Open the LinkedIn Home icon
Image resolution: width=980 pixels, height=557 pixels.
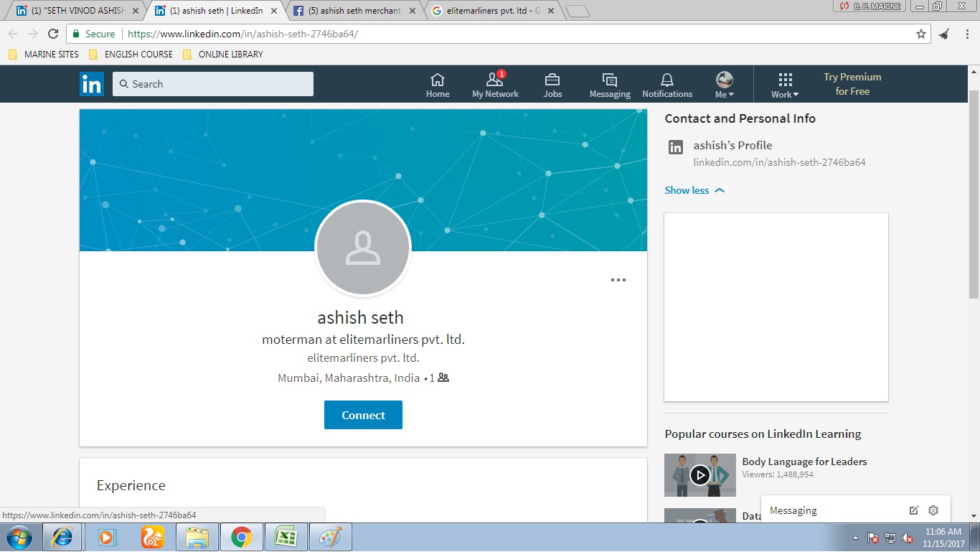coord(438,84)
